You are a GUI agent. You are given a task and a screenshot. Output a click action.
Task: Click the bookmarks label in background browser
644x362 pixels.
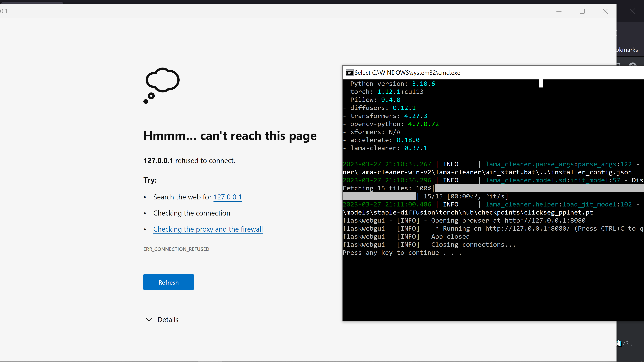(x=627, y=50)
